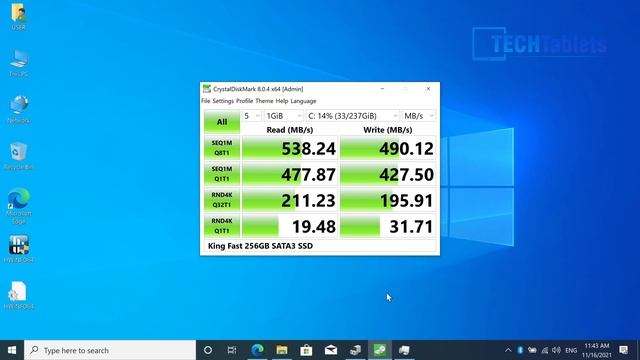The image size is (640, 360).
Task: Select the HWiNFO64 settings file desktop icon
Action: (19, 296)
